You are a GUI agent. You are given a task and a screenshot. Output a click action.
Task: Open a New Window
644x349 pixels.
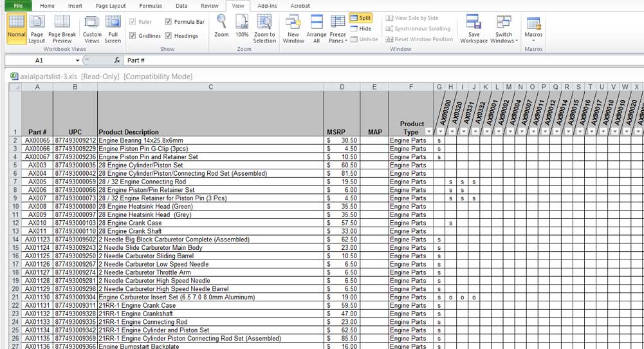(293, 28)
